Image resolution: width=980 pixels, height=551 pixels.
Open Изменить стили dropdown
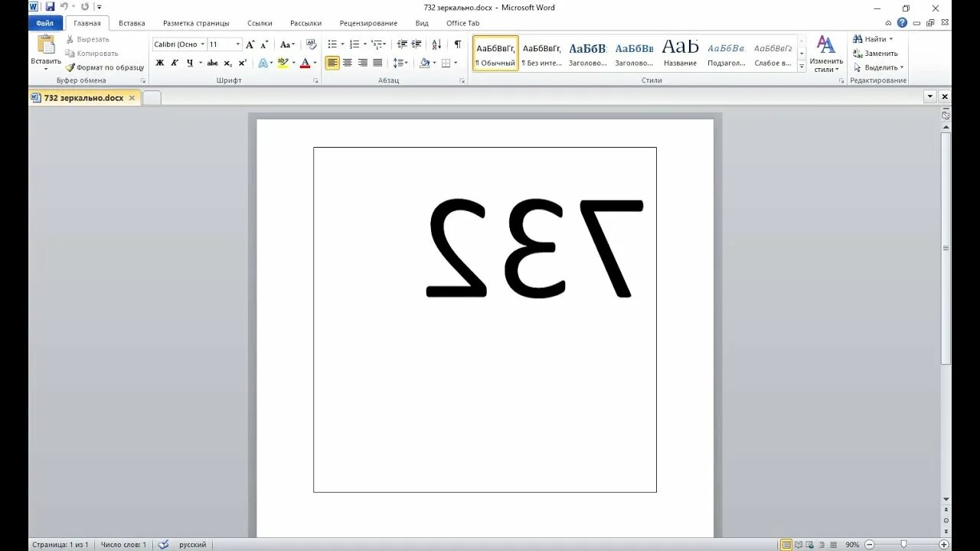tap(826, 54)
